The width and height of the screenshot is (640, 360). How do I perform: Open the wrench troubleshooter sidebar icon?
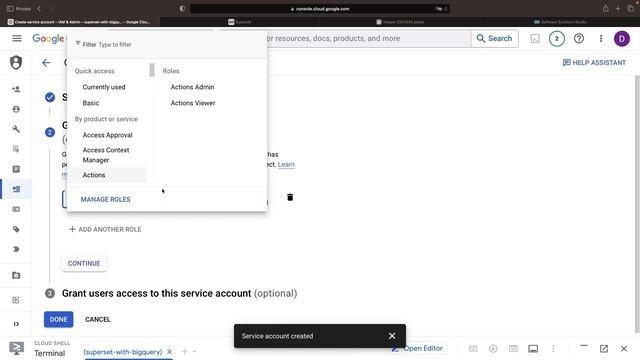pyautogui.click(x=16, y=129)
